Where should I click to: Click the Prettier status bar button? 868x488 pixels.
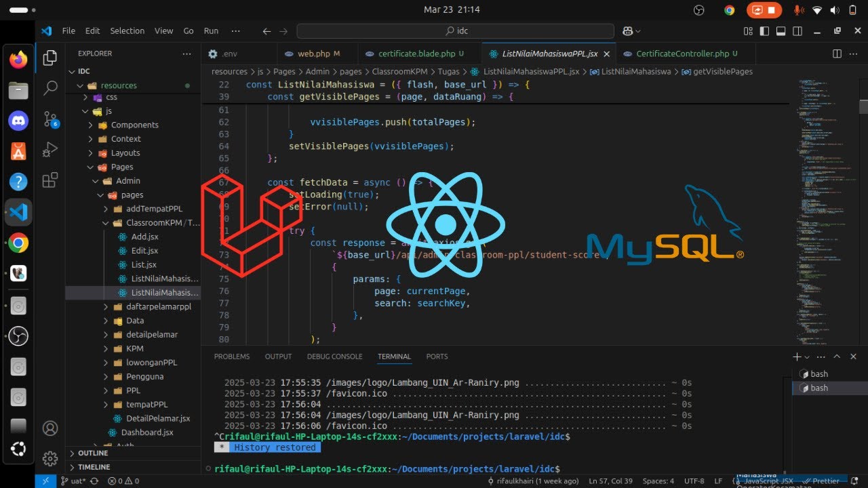(x=821, y=481)
